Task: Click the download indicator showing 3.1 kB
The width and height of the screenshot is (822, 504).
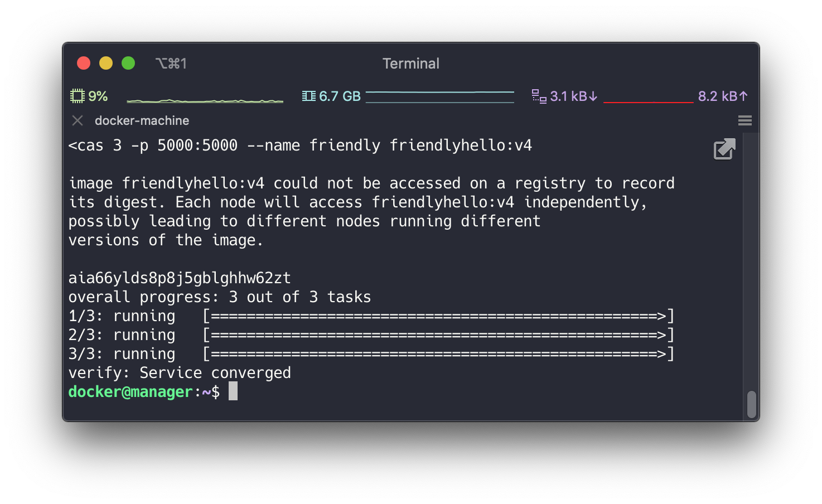Action: click(572, 96)
